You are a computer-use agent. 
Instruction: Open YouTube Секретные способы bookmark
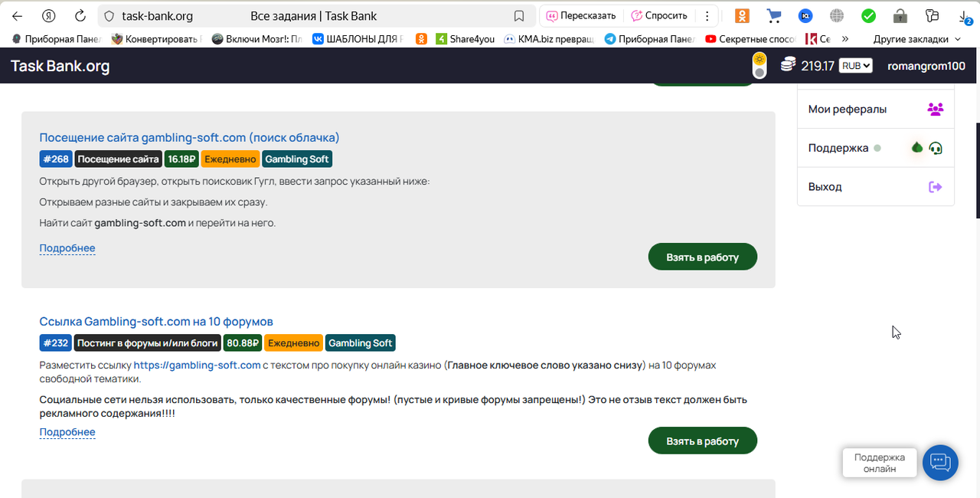750,39
